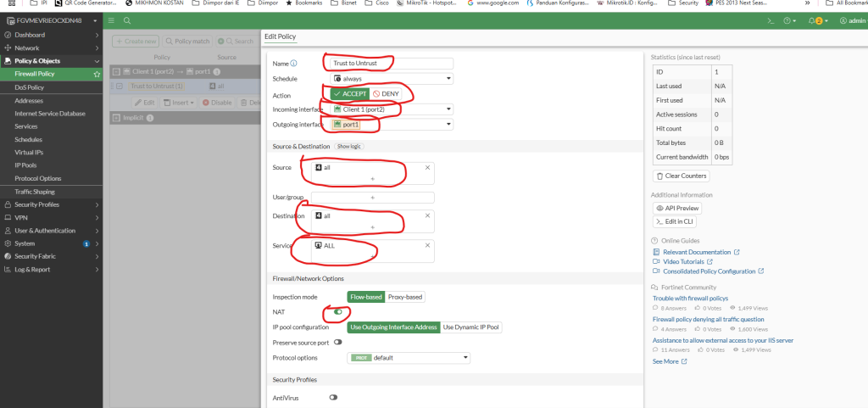868x408 pixels.
Task: Click the favorite star next to Firewall Policy
Action: click(x=97, y=74)
